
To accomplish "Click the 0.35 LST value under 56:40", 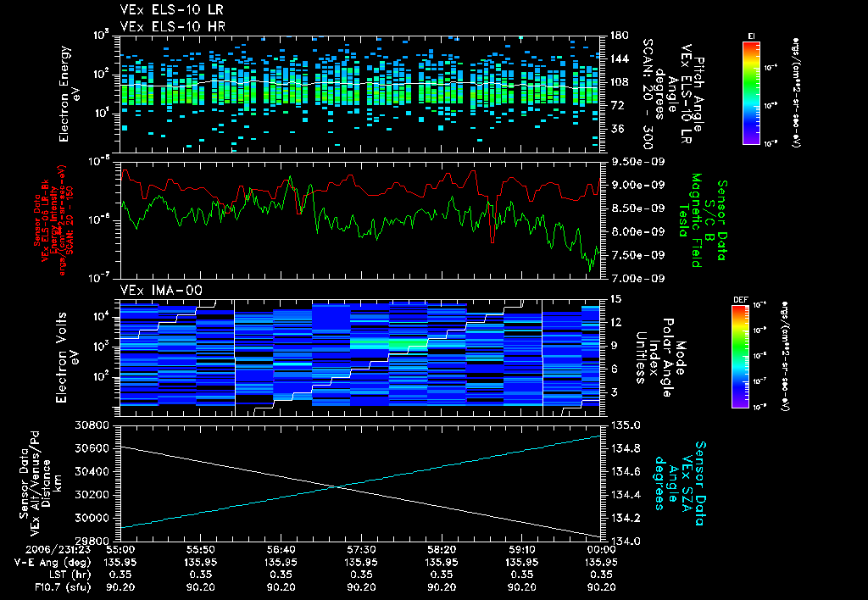I will click(x=281, y=575).
